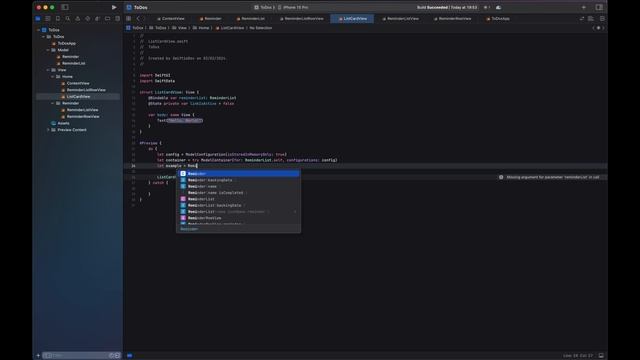Click the cloud status icon in the toolbar
The height and width of the screenshot is (360, 640).
tap(498, 7)
